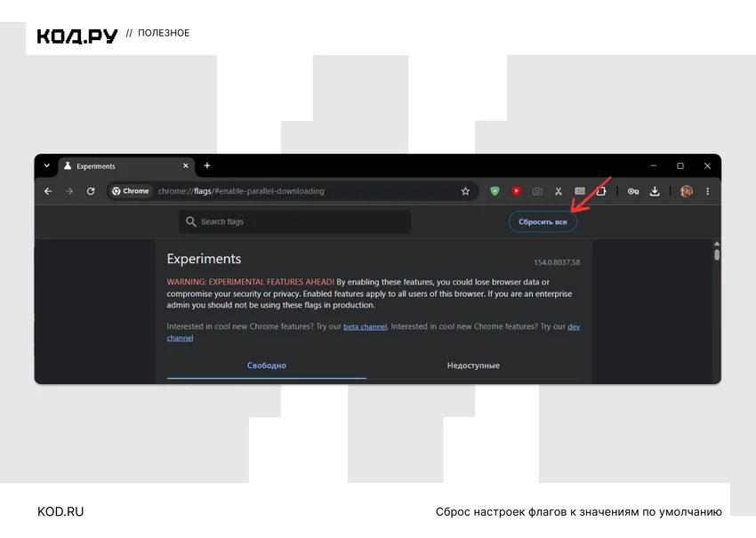
Task: Open the Chrome three-dot menu
Action: [707, 191]
